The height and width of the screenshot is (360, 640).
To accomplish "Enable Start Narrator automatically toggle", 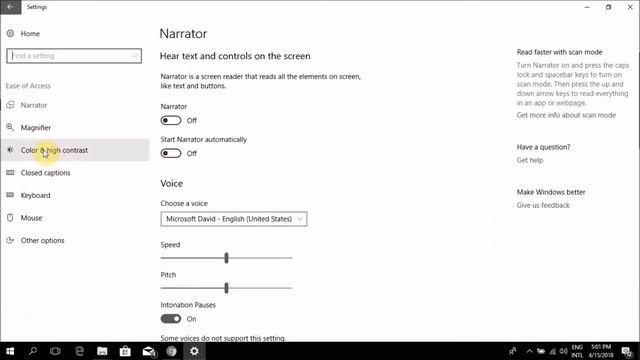I will [171, 153].
